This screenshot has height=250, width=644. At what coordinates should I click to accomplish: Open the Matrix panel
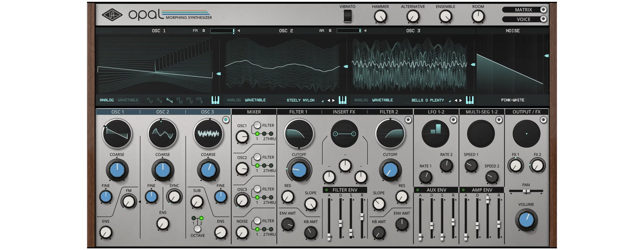[524, 10]
